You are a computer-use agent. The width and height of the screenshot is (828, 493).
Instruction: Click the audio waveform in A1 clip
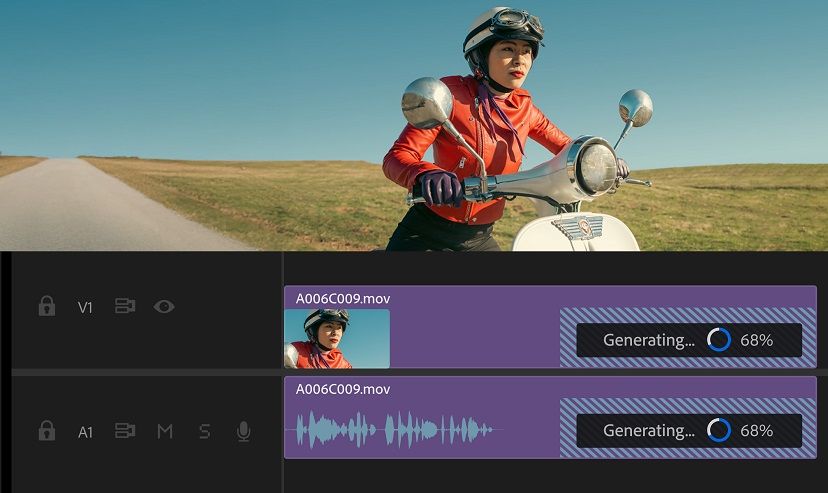tap(392, 430)
